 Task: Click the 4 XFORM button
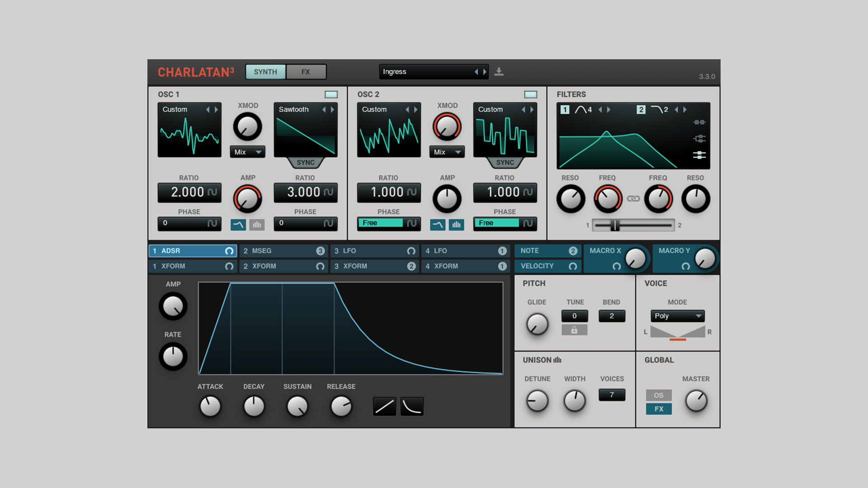pos(466,266)
